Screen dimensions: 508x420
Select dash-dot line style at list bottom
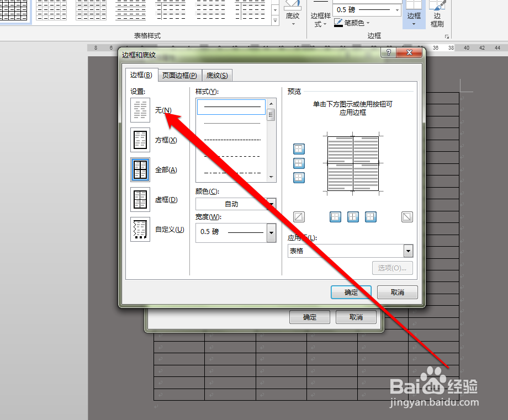coord(232,173)
